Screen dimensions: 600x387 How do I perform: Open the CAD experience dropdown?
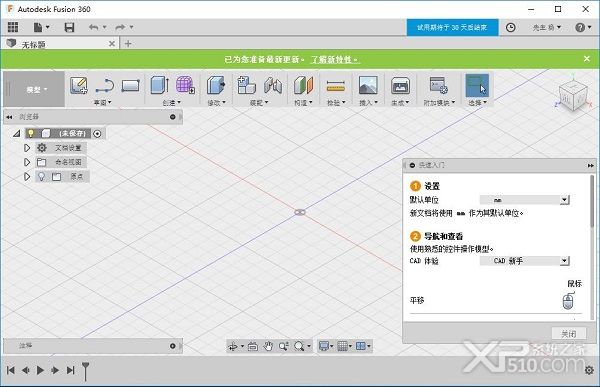(525, 261)
